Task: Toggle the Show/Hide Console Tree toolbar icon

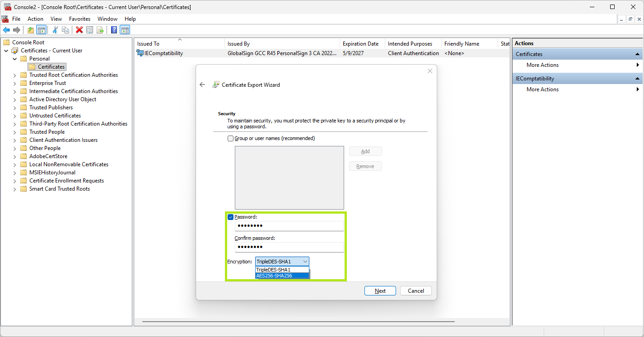Action: [x=41, y=30]
